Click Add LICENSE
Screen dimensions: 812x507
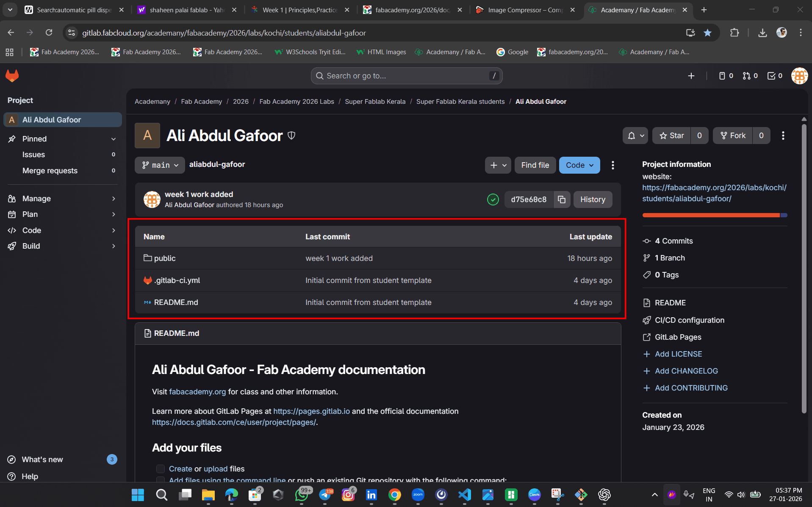678,354
